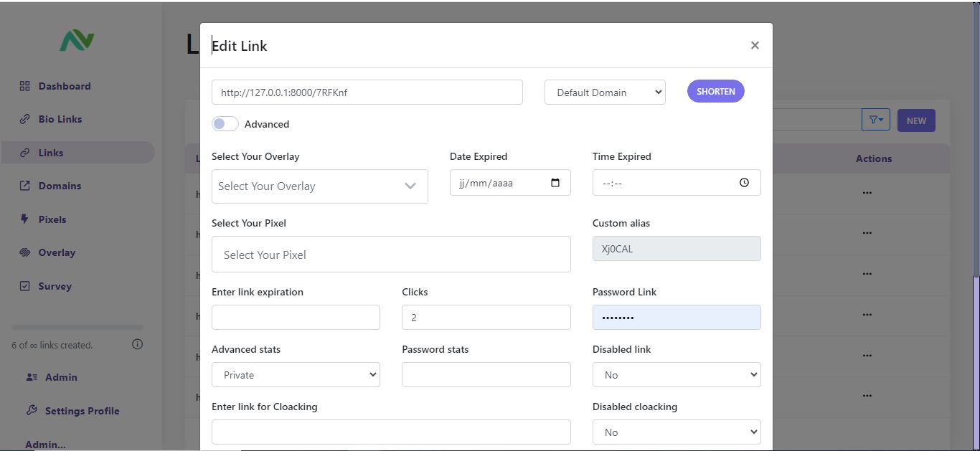This screenshot has width=980, height=451.
Task: Click the SHORTEN button
Action: coord(716,91)
